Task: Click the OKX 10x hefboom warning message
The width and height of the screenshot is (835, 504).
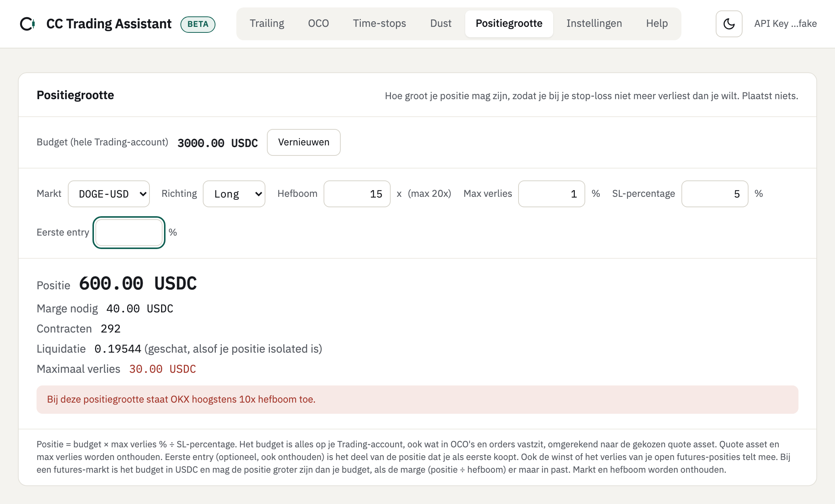Action: (x=417, y=400)
